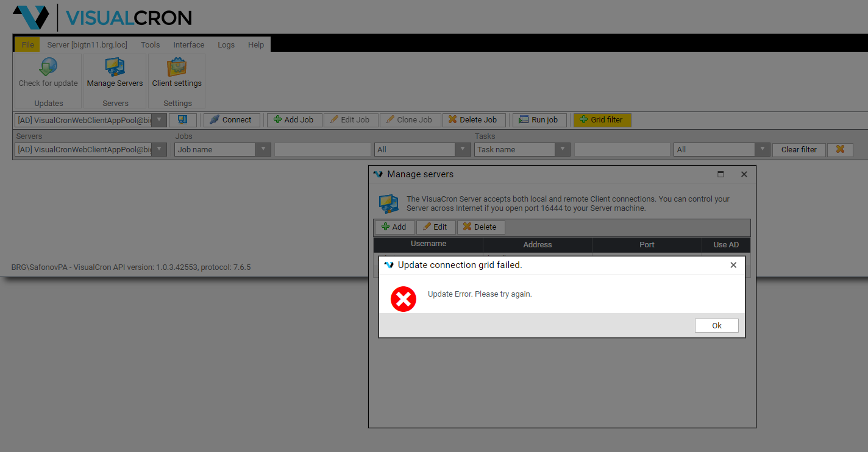Viewport: 868px width, 452px height.
Task: Click Delete Job in the toolbar
Action: [x=474, y=119]
